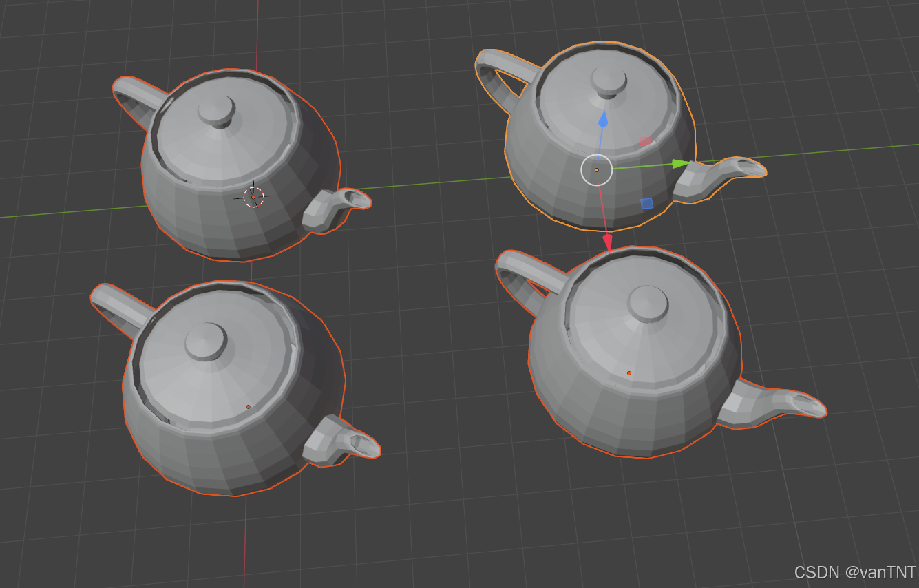The image size is (919, 588).
Task: Grab the small red plane handle square
Action: pyautogui.click(x=645, y=141)
